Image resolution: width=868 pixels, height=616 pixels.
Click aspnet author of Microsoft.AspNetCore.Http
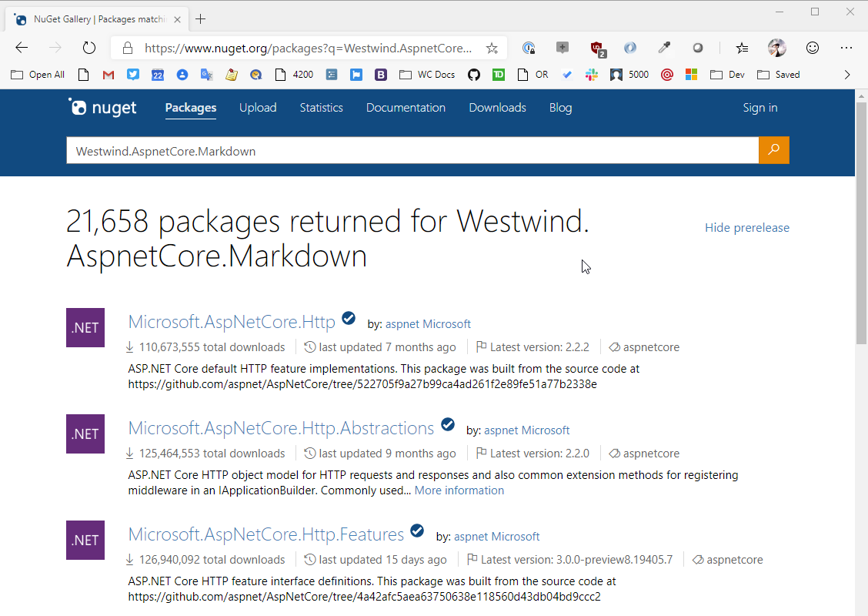tap(402, 324)
